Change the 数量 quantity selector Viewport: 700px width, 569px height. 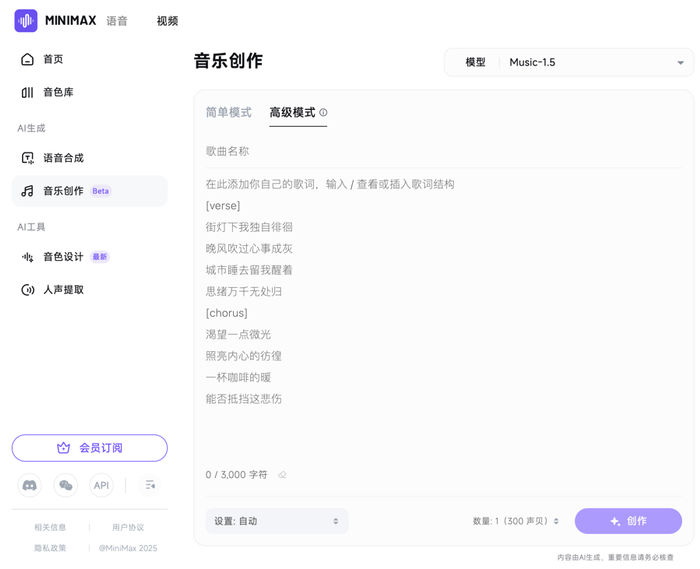(x=516, y=521)
